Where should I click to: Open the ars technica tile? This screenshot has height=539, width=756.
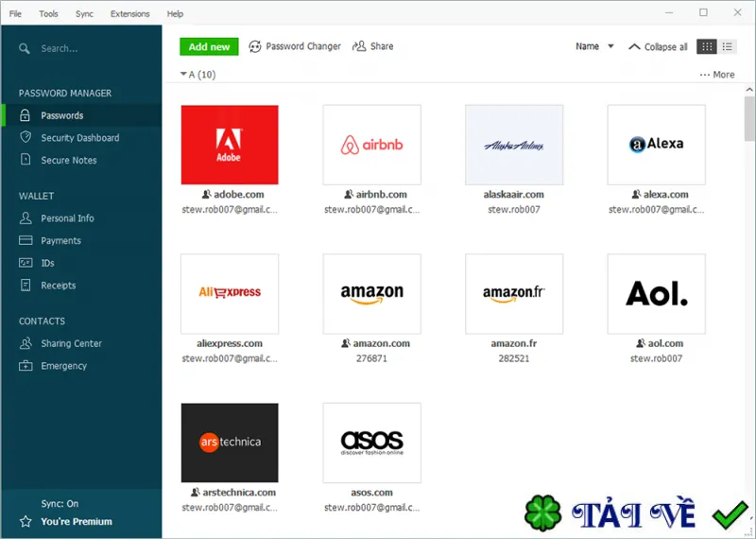(x=230, y=443)
